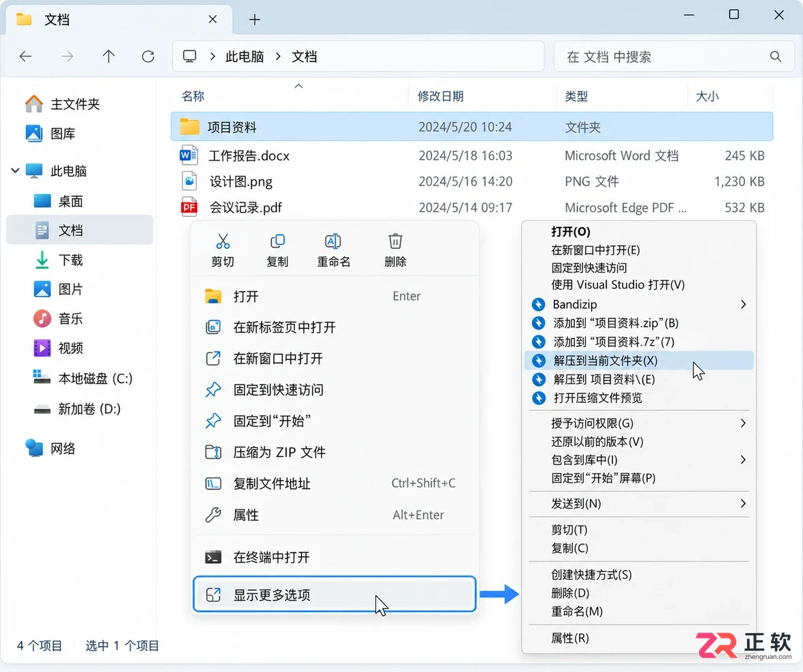Choose 固定到“开始” menu entry
The image size is (803, 672).
(x=334, y=421)
